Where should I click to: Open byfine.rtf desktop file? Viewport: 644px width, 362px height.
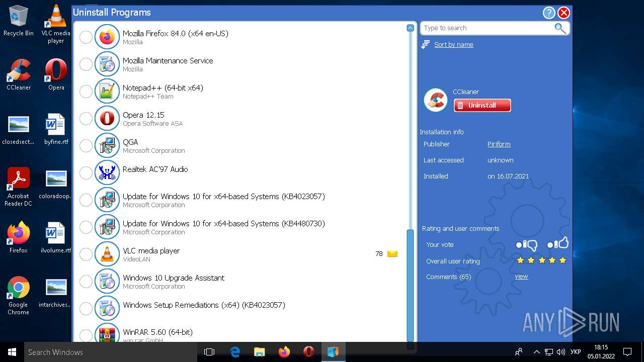point(56,129)
